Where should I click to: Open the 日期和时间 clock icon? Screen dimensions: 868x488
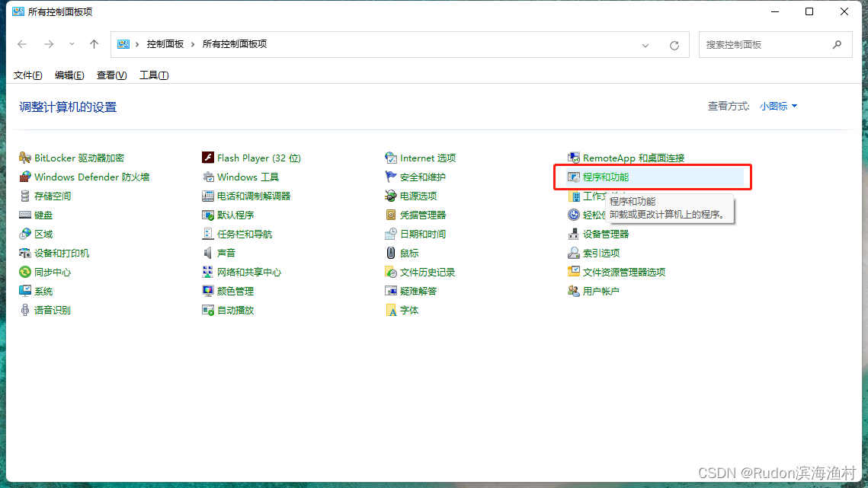[x=391, y=234]
